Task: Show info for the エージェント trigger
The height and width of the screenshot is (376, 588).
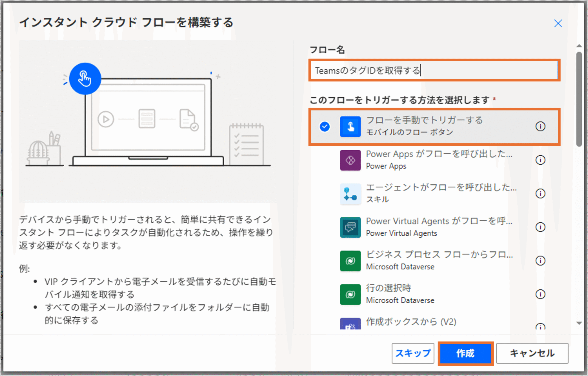Action: [540, 194]
